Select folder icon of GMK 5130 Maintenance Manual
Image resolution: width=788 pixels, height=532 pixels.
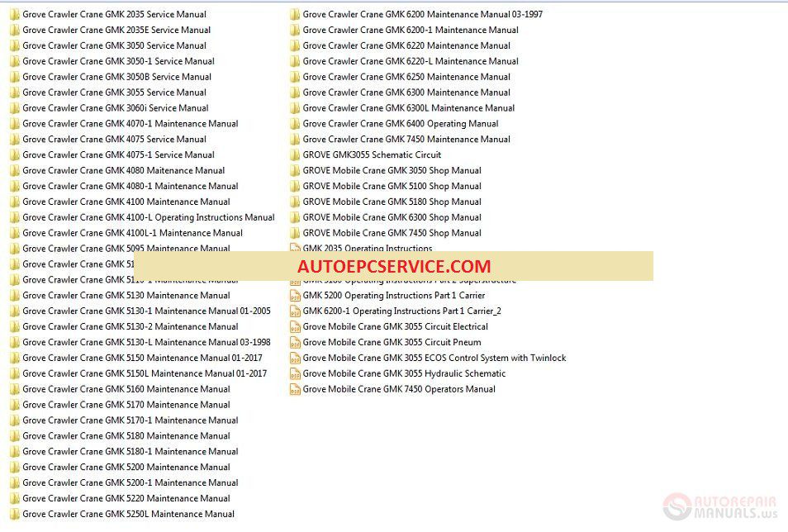[15, 295]
